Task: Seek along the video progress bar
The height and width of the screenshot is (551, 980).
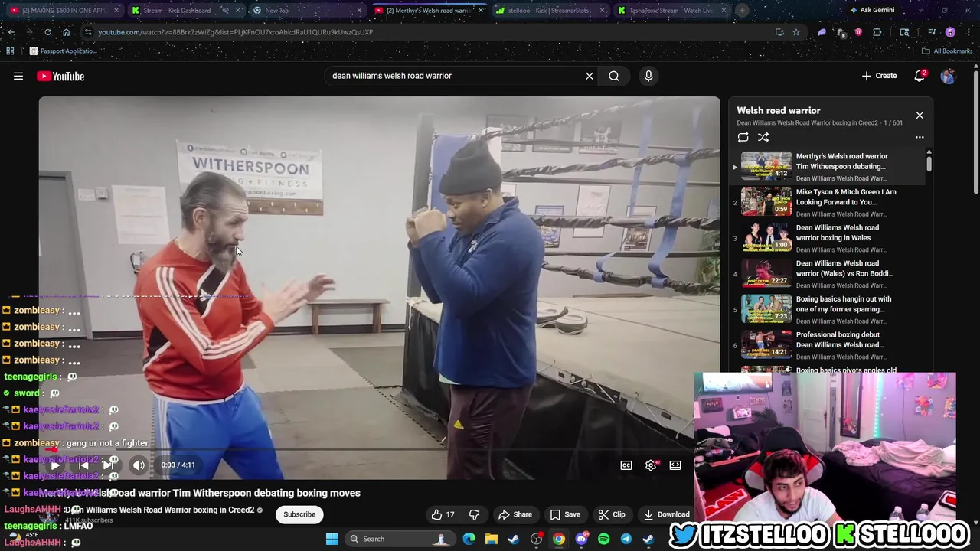Action: tap(379, 449)
